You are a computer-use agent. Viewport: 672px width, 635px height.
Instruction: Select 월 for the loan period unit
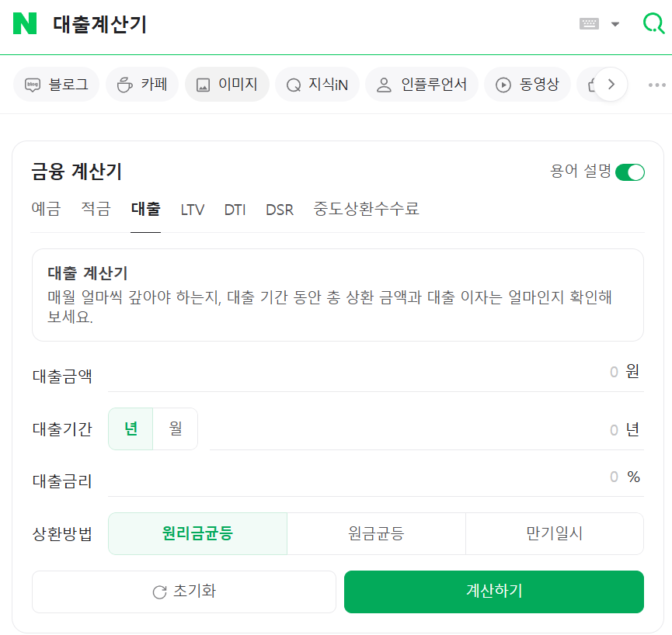click(174, 428)
